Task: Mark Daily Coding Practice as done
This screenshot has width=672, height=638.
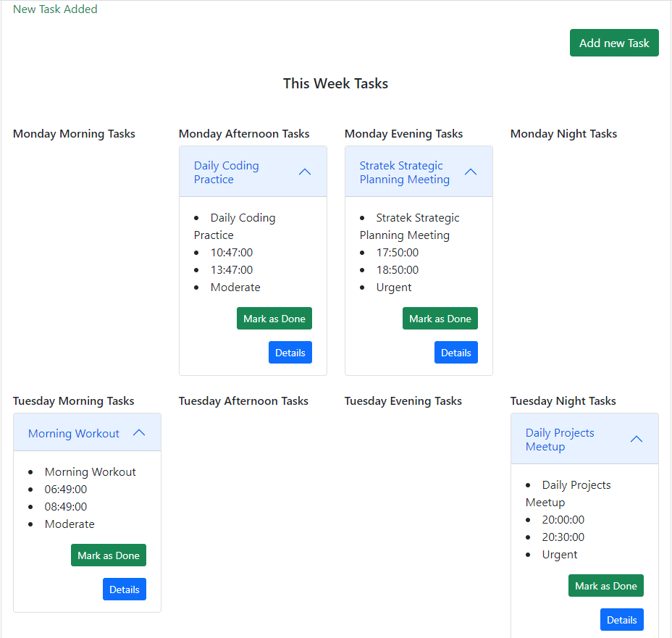Action: tap(274, 319)
